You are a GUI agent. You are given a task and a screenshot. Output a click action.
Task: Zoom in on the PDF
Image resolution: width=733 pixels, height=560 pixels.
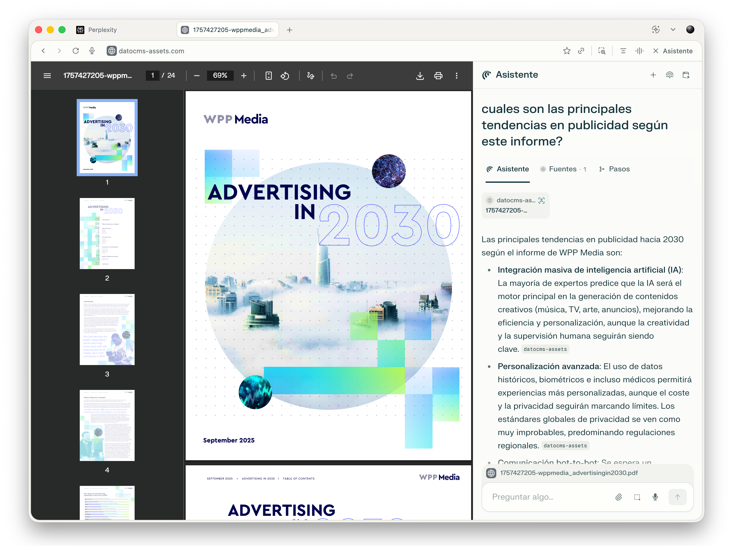(x=244, y=76)
